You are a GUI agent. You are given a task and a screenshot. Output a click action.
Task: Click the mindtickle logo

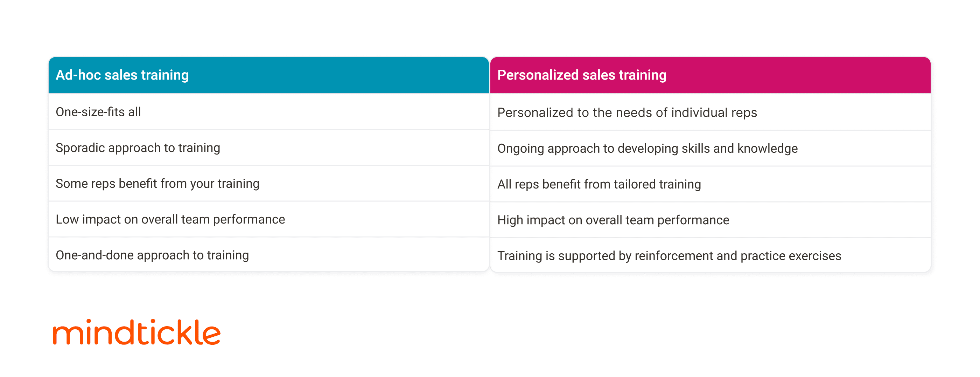[x=137, y=332]
